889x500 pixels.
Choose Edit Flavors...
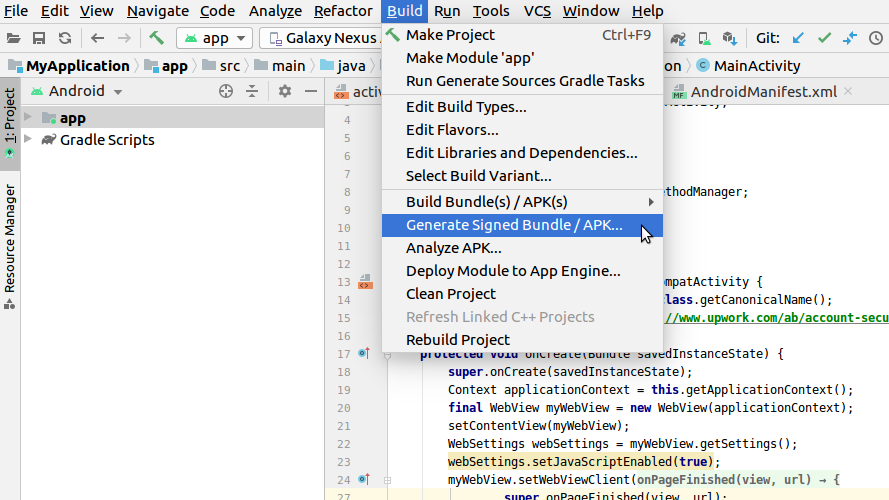(x=522, y=130)
